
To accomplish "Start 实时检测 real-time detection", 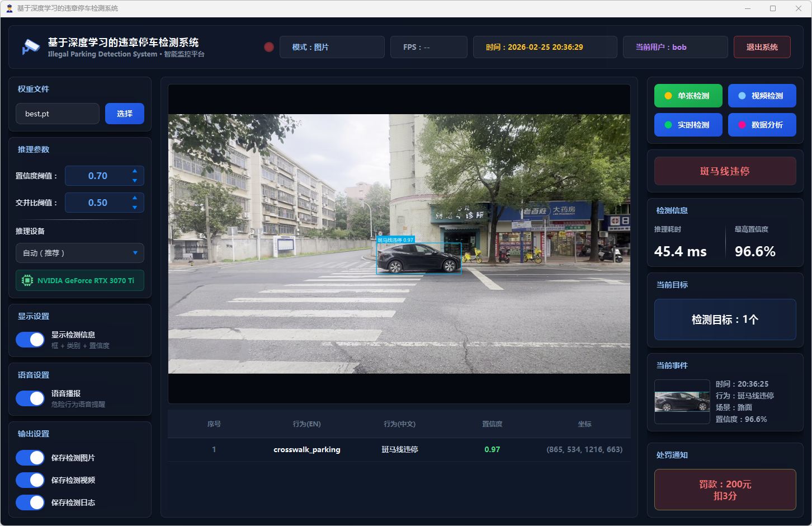I will [x=688, y=125].
